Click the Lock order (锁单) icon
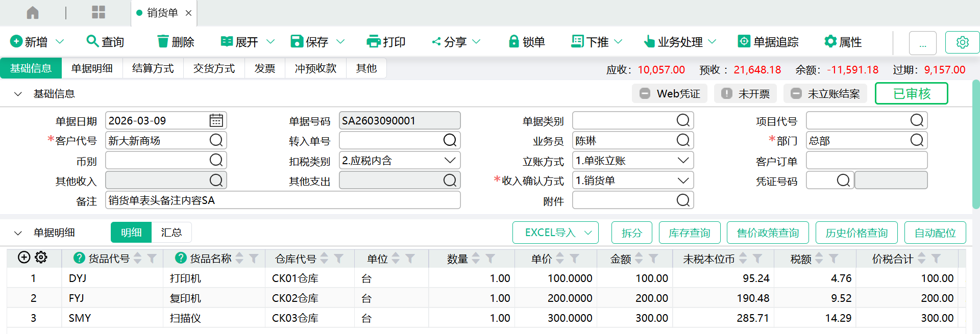This screenshot has height=334, width=980. pyautogui.click(x=513, y=42)
